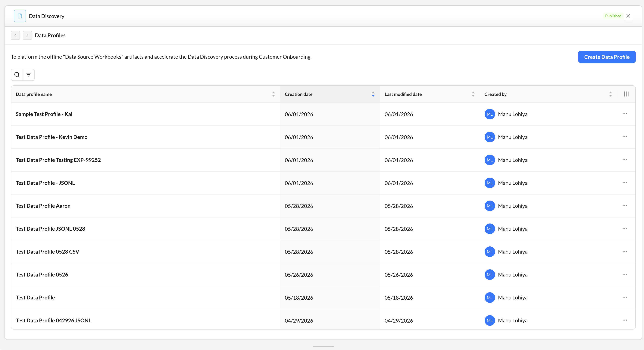
Task: Open Test Data Profile 042926 JSONL
Action: pos(54,320)
